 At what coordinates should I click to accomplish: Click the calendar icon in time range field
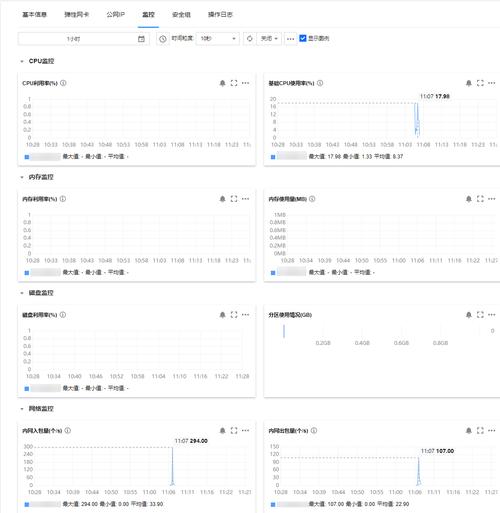pos(141,39)
